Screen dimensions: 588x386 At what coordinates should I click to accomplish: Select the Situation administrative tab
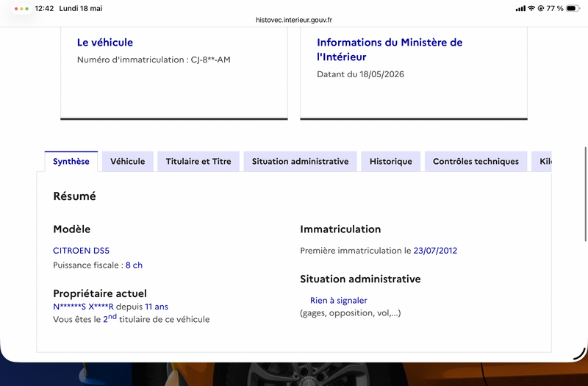click(x=300, y=162)
